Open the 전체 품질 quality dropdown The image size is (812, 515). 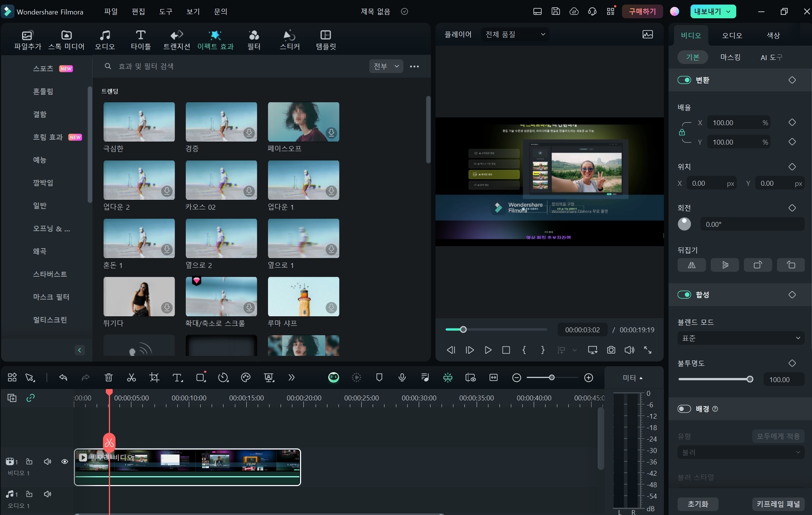pos(515,34)
